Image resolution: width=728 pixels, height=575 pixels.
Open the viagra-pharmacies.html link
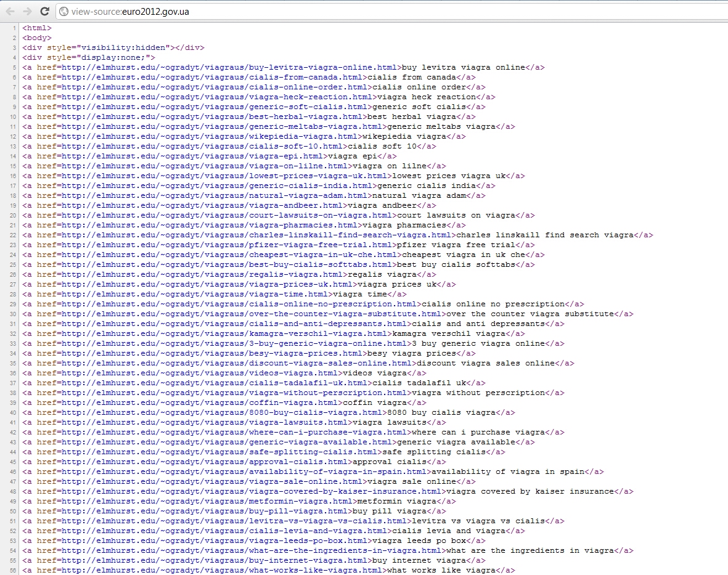pyautogui.click(x=210, y=225)
